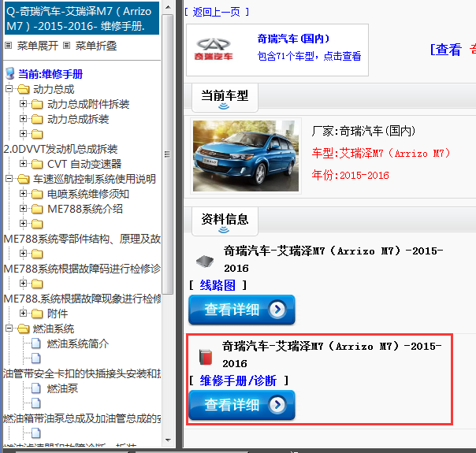Click 查看详细 button under 线路图
Screen dimensions: 476x453
tap(242, 310)
